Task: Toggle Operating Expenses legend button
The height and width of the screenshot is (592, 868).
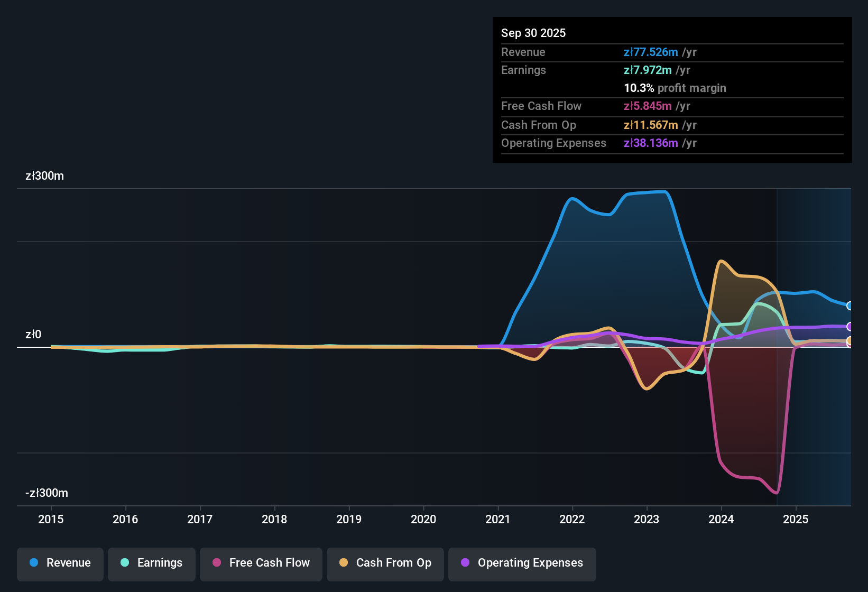Action: tap(522, 563)
